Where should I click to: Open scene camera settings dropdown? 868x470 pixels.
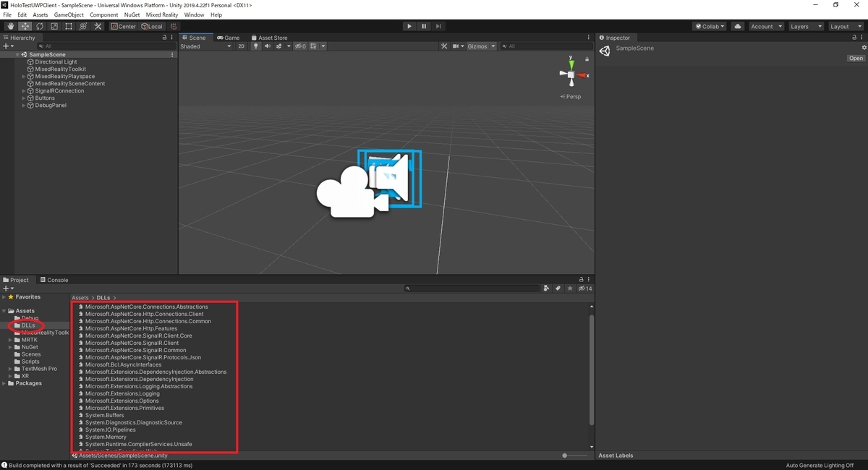[x=458, y=46]
